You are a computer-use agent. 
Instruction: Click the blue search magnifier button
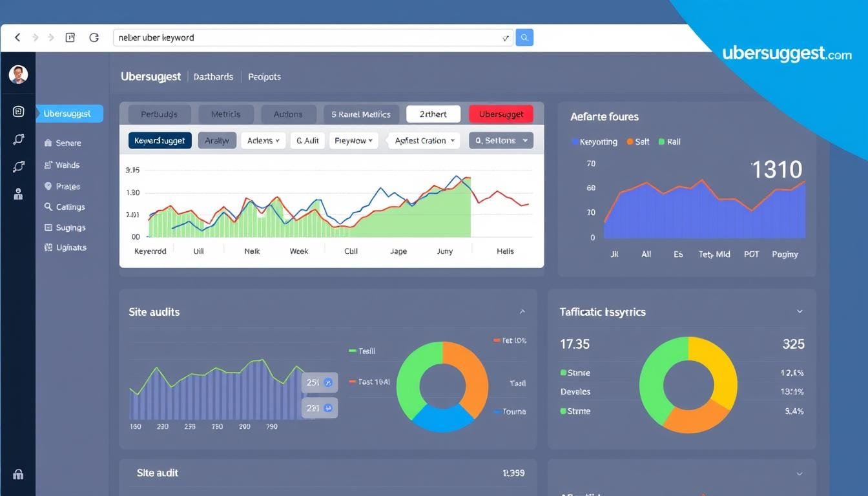point(524,37)
